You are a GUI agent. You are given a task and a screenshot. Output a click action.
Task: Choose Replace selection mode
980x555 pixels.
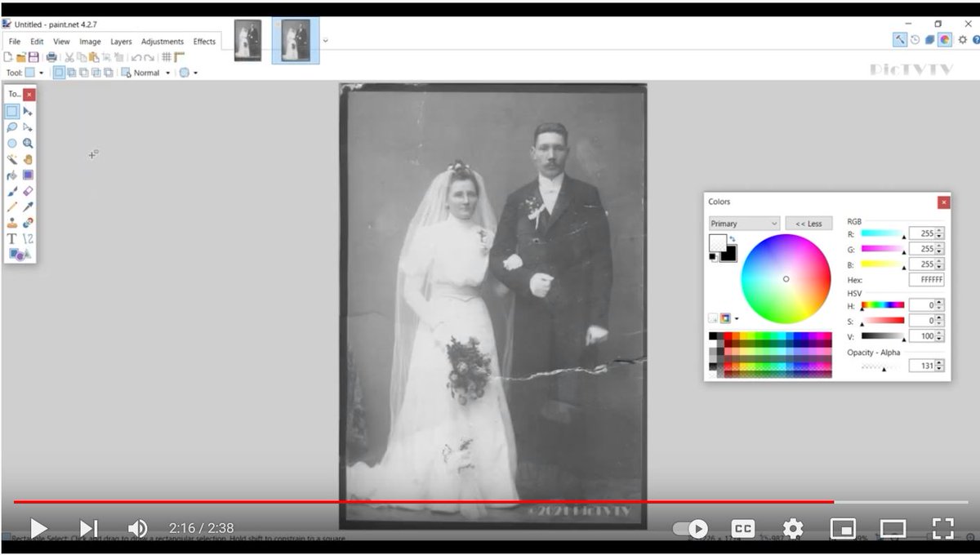[x=59, y=73]
